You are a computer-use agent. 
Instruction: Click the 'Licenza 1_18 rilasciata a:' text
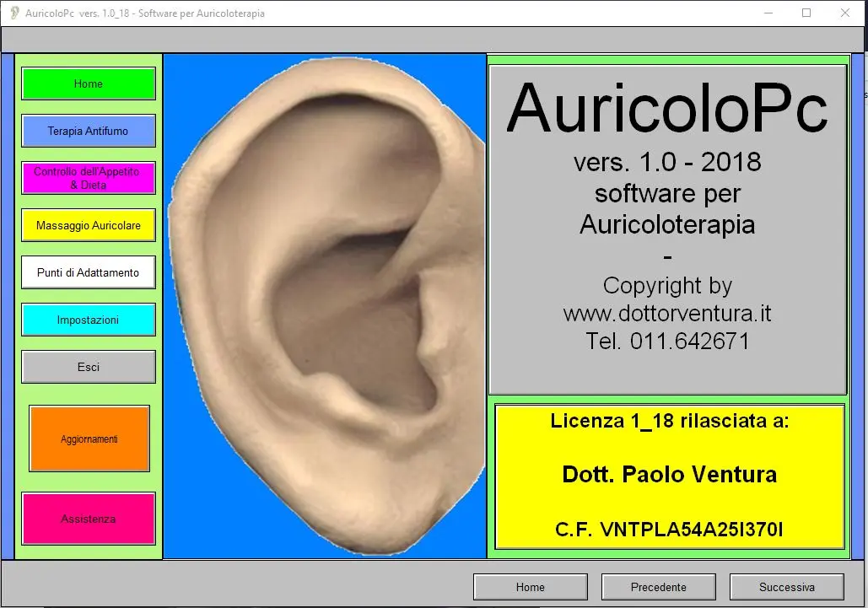click(x=670, y=421)
